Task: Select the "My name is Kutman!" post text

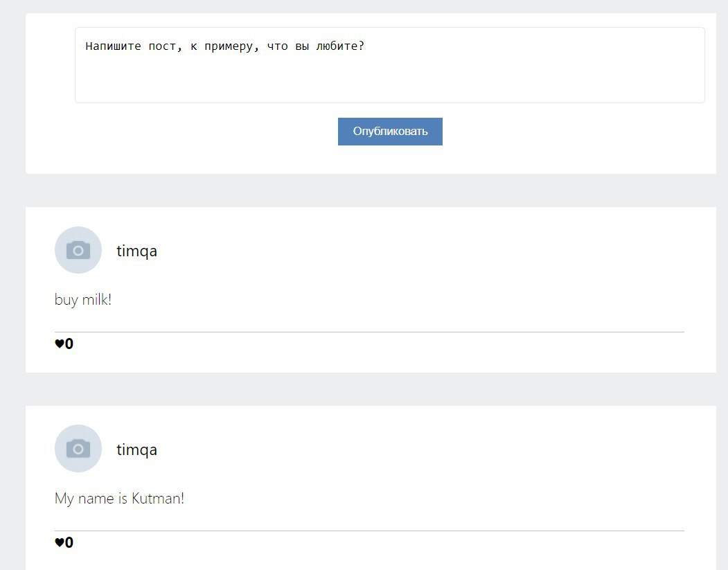Action: [119, 499]
